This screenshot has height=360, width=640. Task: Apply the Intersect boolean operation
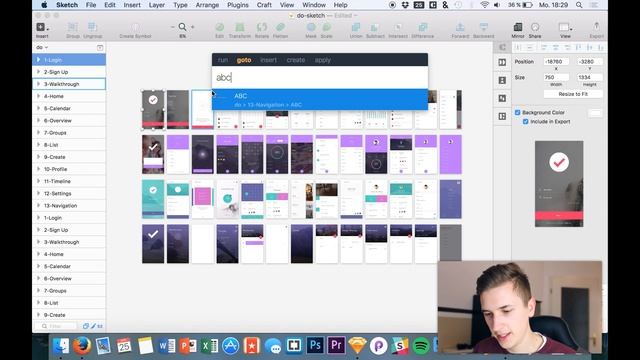pyautogui.click(x=398, y=27)
